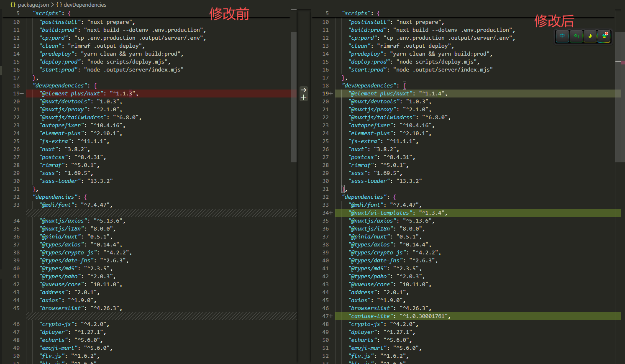The image size is (625, 364).
Task: Click "emoji-mart" line in original editor
Action: [x=76, y=348]
